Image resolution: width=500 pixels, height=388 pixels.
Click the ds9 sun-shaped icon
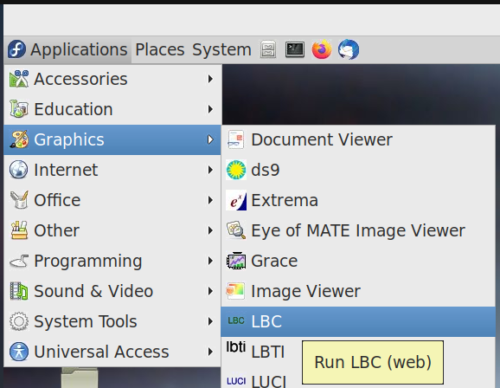236,170
